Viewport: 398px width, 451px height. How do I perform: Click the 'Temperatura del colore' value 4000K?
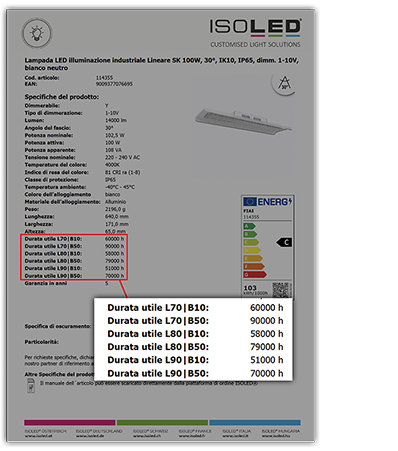[x=112, y=165]
